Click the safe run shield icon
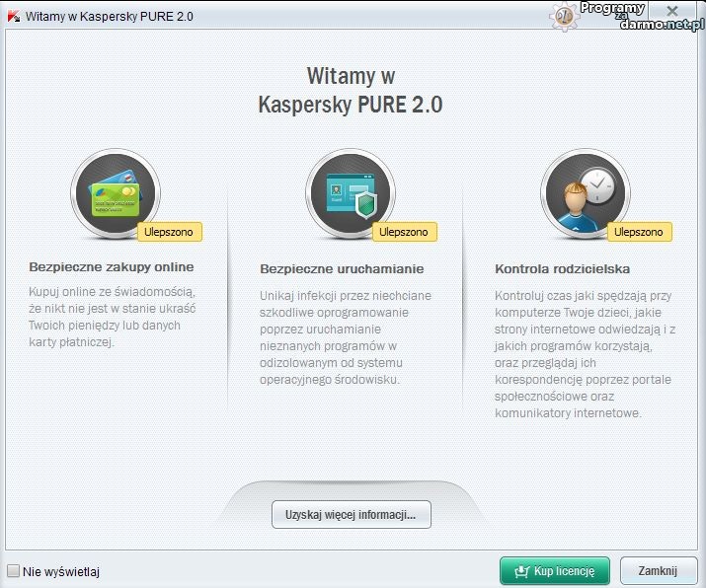This screenshot has height=588, width=706. [x=351, y=193]
